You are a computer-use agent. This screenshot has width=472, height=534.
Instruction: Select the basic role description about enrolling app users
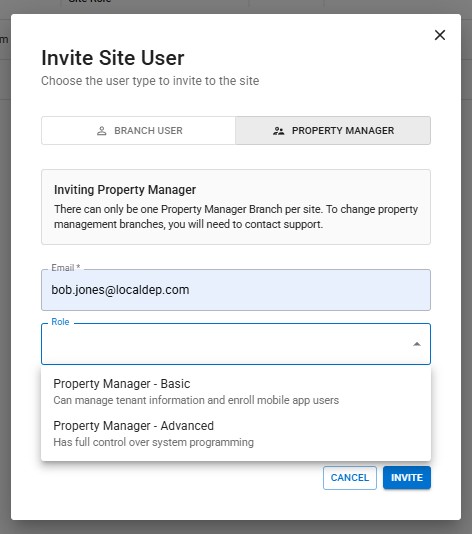196,400
